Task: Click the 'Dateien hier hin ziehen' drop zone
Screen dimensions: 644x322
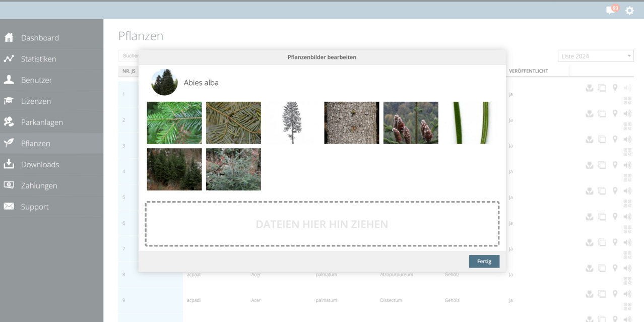Action: [x=322, y=224]
